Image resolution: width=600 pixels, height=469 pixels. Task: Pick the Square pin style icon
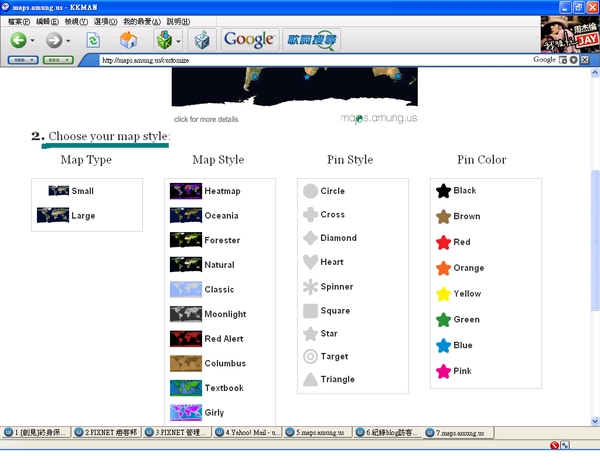click(310, 311)
